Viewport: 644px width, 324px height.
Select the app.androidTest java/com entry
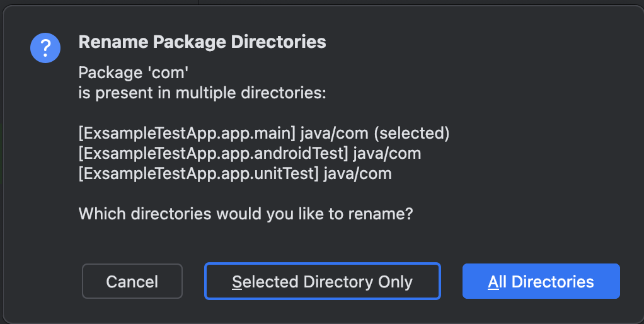click(250, 153)
